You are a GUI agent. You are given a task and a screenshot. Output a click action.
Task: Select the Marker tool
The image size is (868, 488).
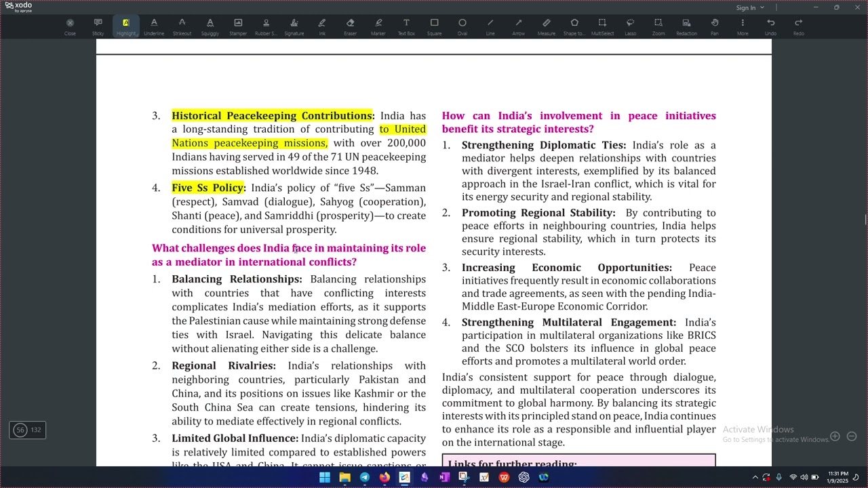pyautogui.click(x=378, y=26)
